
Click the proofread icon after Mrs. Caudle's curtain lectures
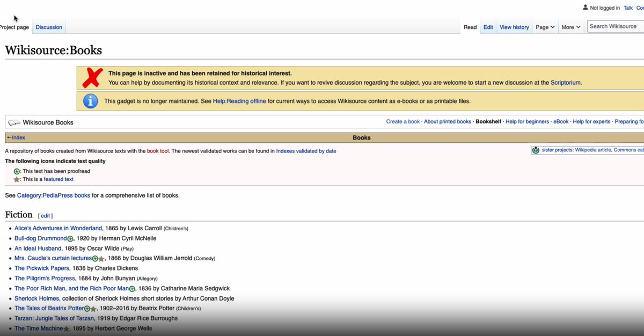click(95, 259)
